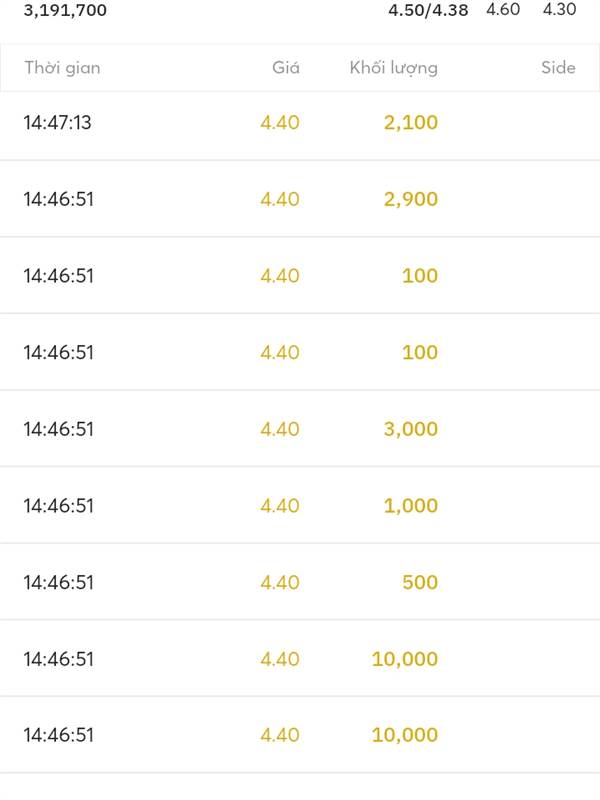This screenshot has height=800, width=600.
Task: Click the 4.50/4.38 price value
Action: [428, 10]
